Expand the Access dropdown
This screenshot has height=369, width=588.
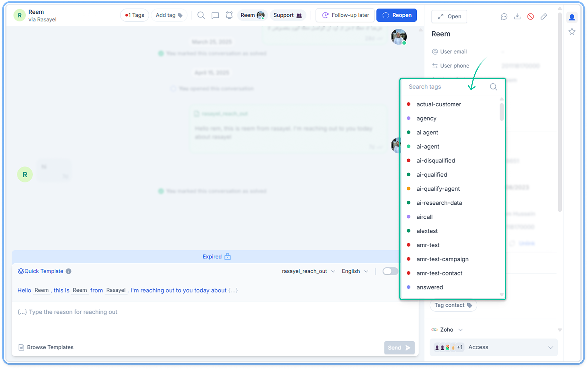tap(550, 347)
